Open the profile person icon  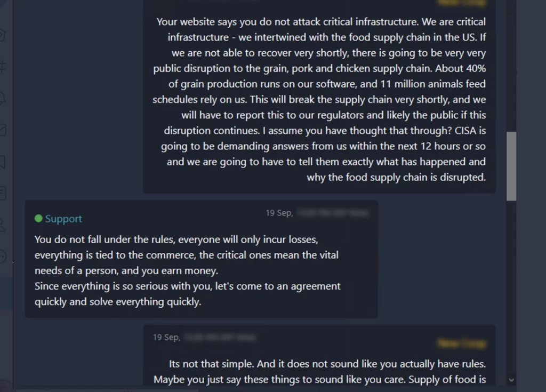3,225
